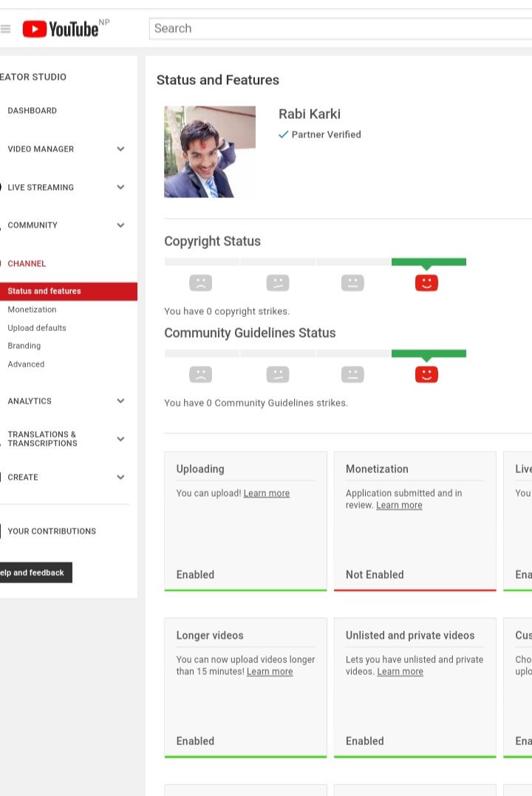Select Status and features menu item
The height and width of the screenshot is (796, 532).
coord(69,291)
